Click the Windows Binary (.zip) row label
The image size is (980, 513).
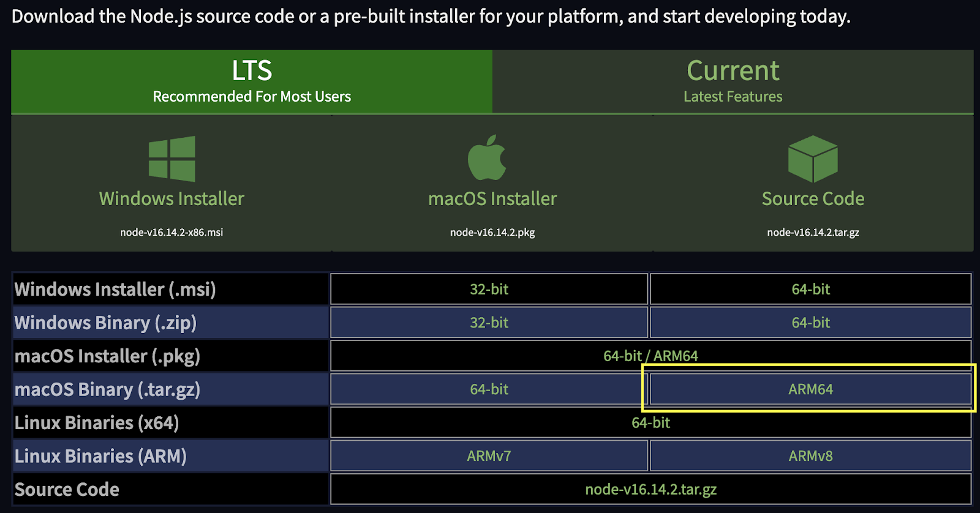105,323
